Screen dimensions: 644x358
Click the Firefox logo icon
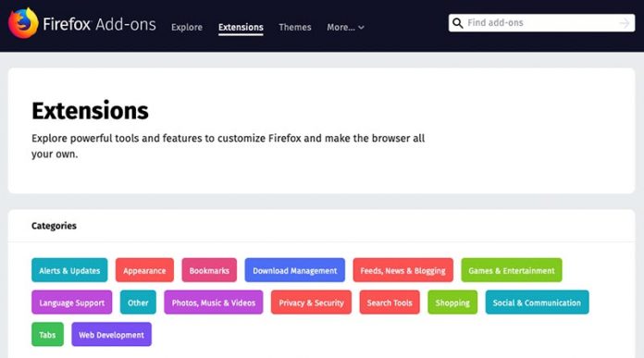pyautogui.click(x=23, y=23)
